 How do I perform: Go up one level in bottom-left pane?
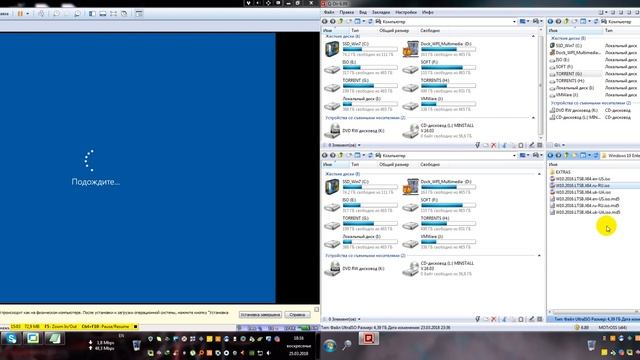tap(341, 156)
